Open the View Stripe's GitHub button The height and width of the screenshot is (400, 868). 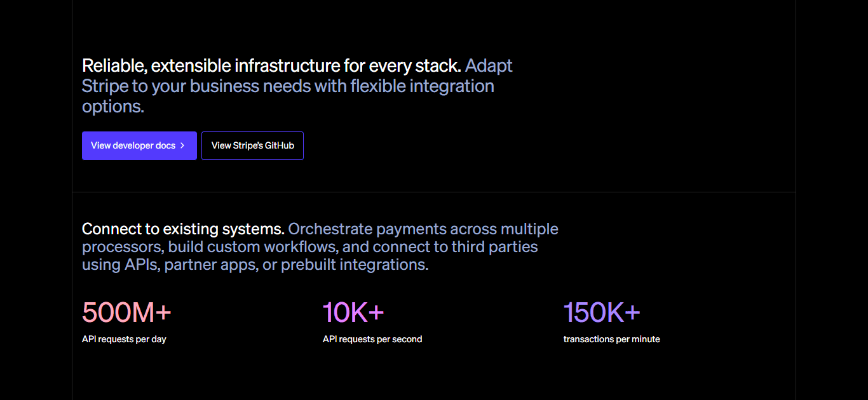tap(252, 146)
